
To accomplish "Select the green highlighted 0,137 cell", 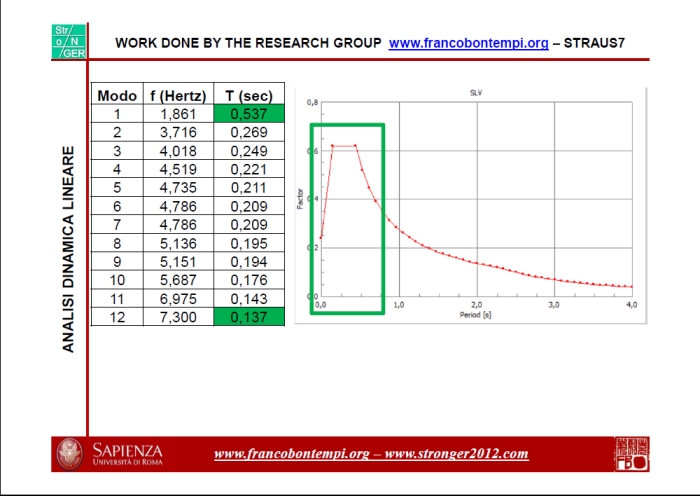I will click(x=249, y=317).
